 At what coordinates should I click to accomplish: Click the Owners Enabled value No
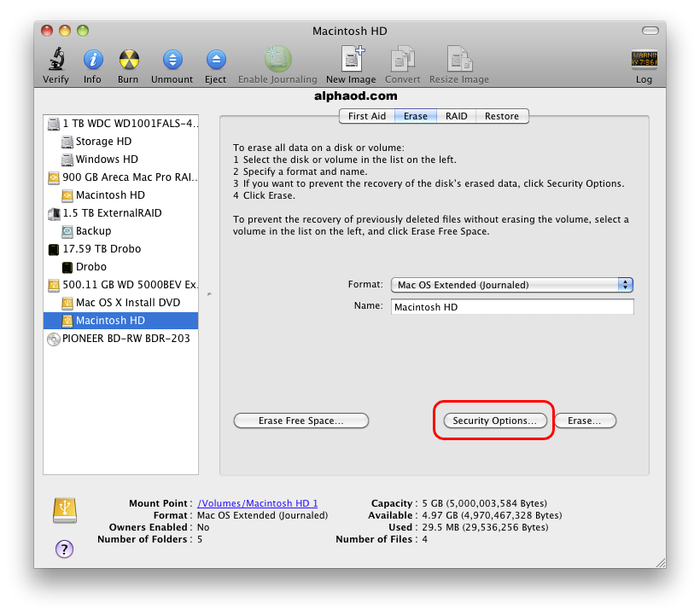(x=203, y=527)
